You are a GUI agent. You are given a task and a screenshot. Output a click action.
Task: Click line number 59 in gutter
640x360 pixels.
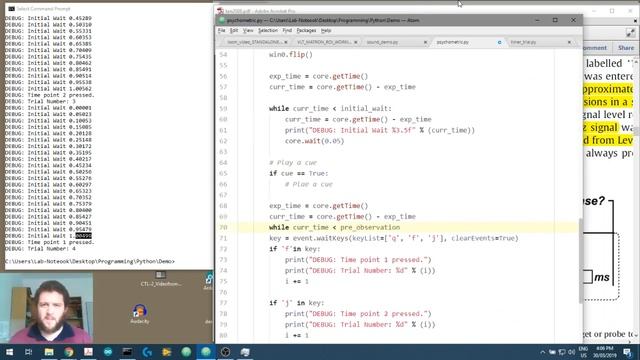coord(223,109)
